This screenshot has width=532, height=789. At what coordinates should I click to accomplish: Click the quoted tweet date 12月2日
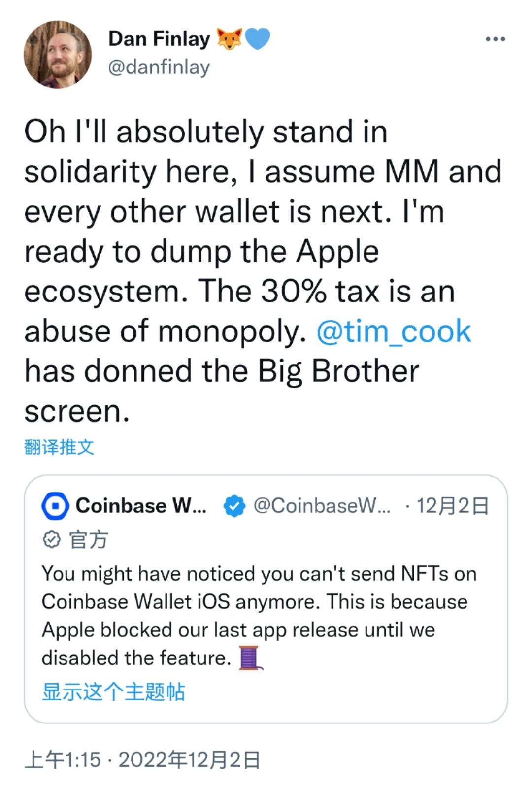pos(452,506)
